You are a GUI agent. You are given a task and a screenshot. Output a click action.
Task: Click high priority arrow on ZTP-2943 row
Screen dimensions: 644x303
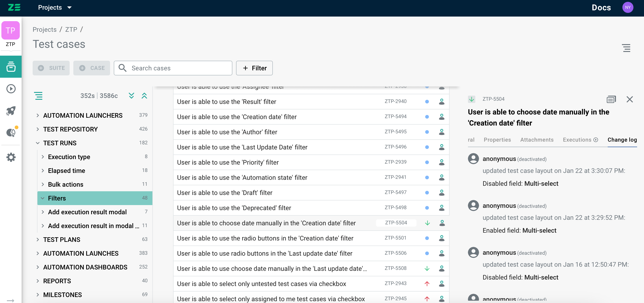click(427, 283)
